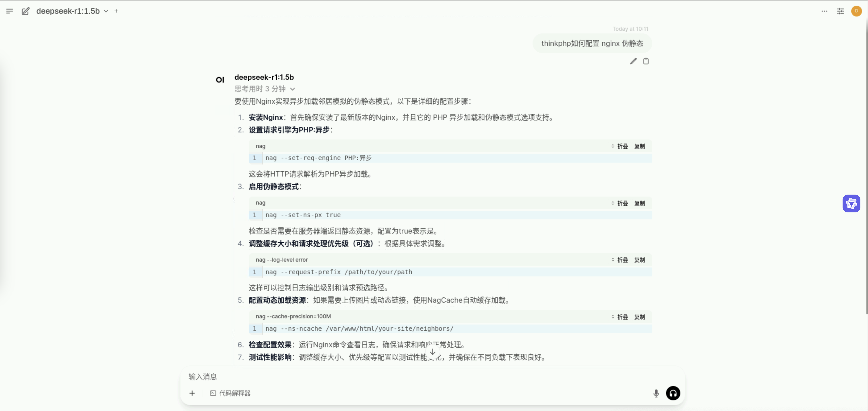Click the nag --cache-precision=100M code block label
Screen dimensions: 868x411
pos(293,316)
